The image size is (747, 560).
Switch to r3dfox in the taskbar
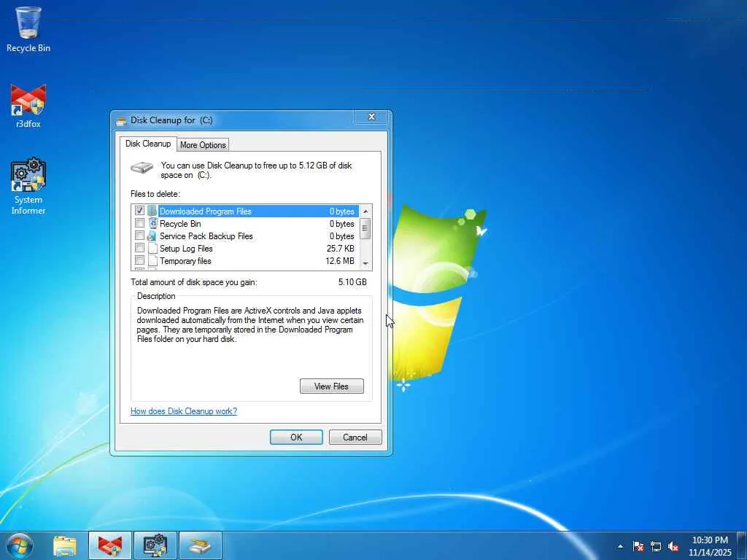[x=110, y=545]
